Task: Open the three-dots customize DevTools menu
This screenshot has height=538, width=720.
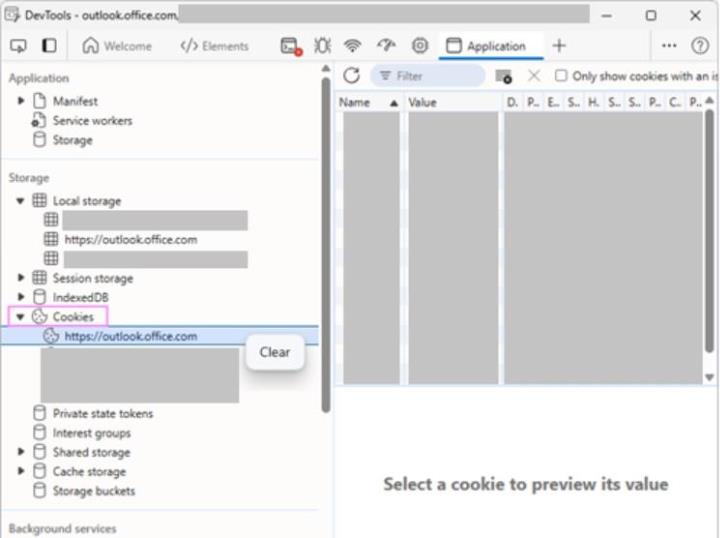Action: [x=669, y=45]
